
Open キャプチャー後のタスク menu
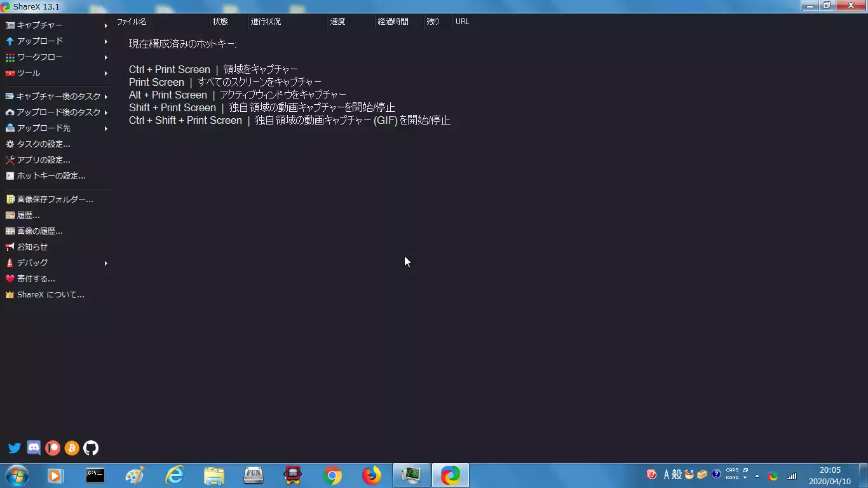57,97
